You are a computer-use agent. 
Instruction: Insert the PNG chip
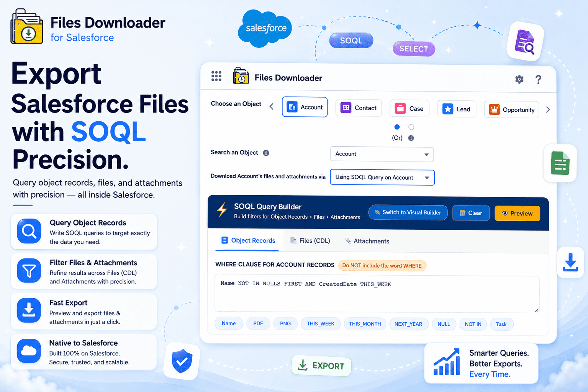[285, 323]
